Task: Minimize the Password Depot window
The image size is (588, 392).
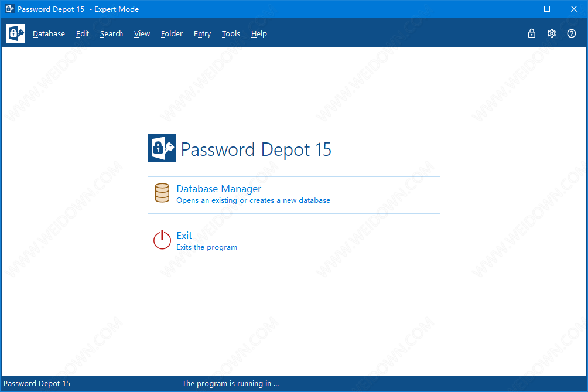Action: click(x=521, y=9)
